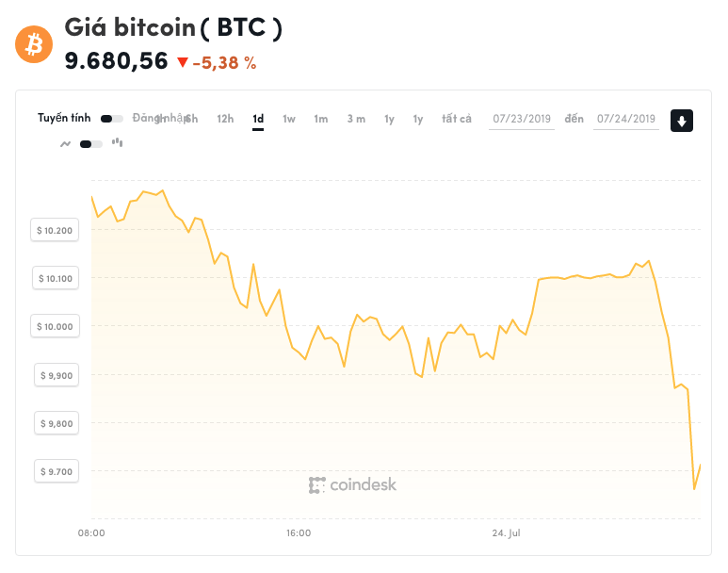The width and height of the screenshot is (728, 573).
Task: Toggle the linear/log scale switch
Action: 111,119
